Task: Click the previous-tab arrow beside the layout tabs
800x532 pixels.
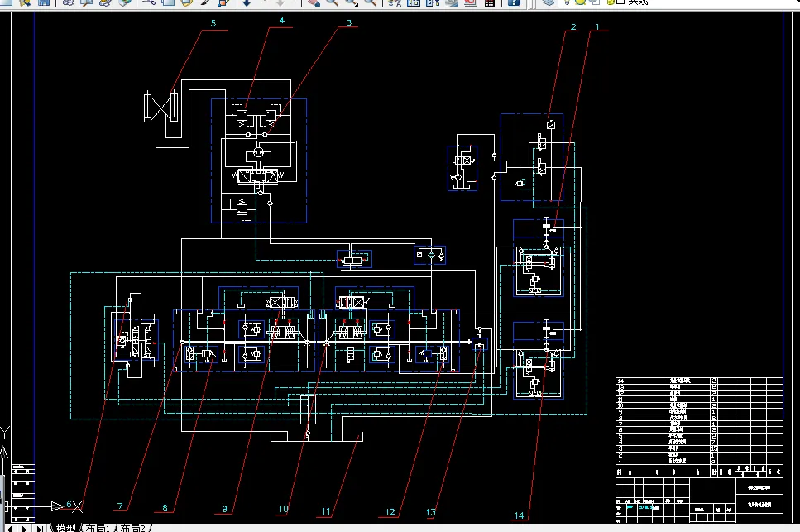Action: click(9, 529)
